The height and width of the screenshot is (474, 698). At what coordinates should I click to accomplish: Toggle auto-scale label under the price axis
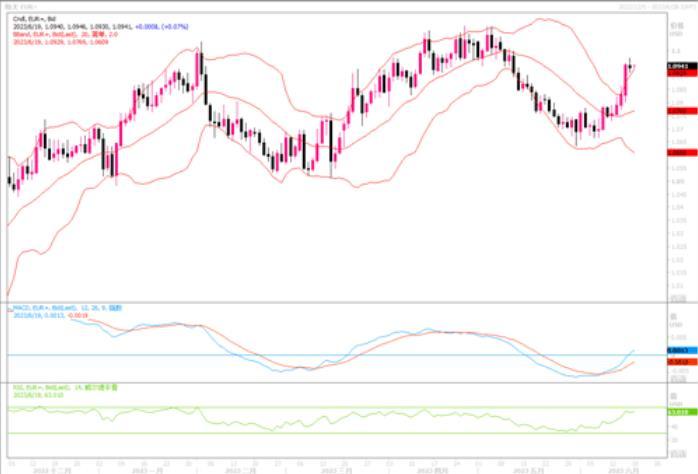pos(677,297)
